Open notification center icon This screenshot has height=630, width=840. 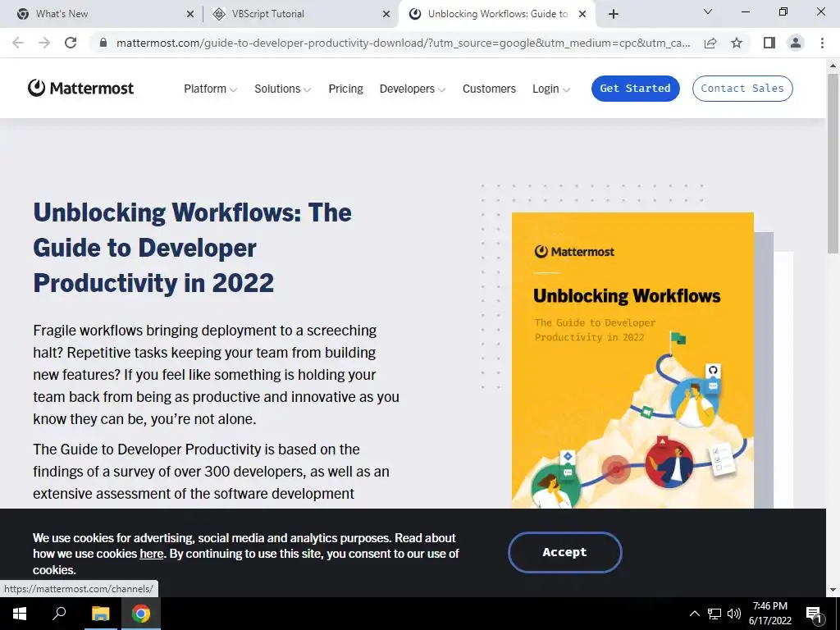click(x=815, y=614)
